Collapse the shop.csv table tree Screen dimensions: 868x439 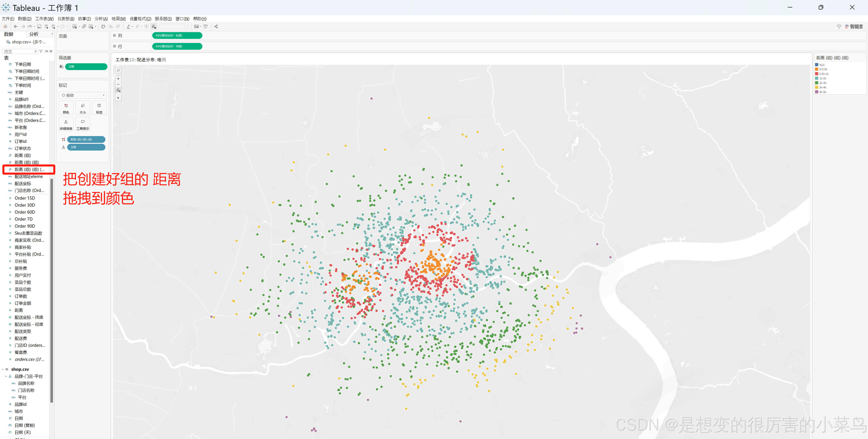[x=3, y=369]
